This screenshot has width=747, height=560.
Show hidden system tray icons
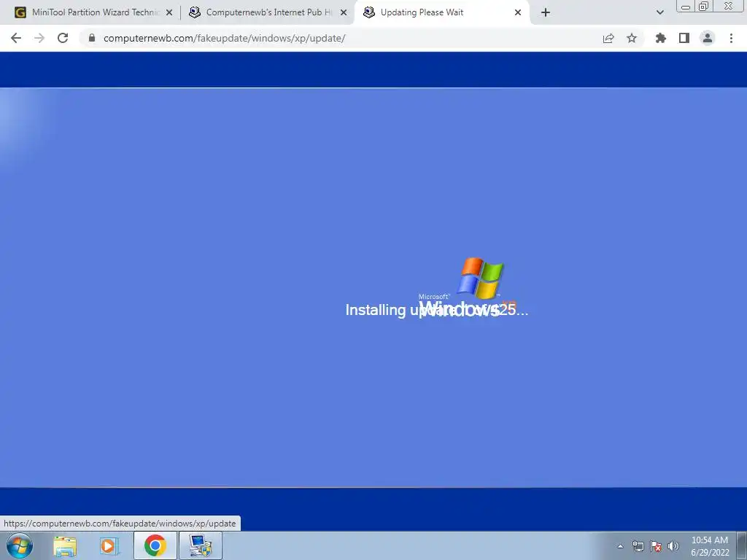click(620, 546)
